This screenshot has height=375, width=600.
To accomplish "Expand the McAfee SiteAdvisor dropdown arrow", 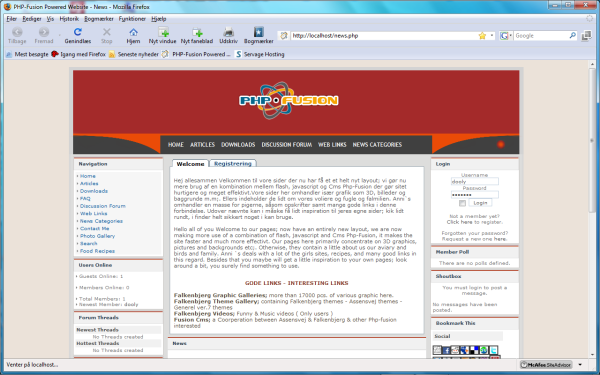I will pos(580,365).
